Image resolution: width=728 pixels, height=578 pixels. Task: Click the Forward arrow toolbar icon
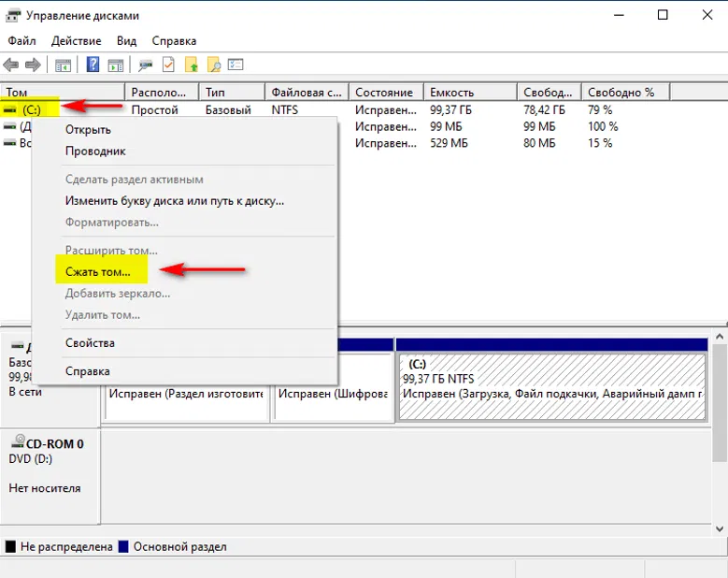click(x=33, y=65)
